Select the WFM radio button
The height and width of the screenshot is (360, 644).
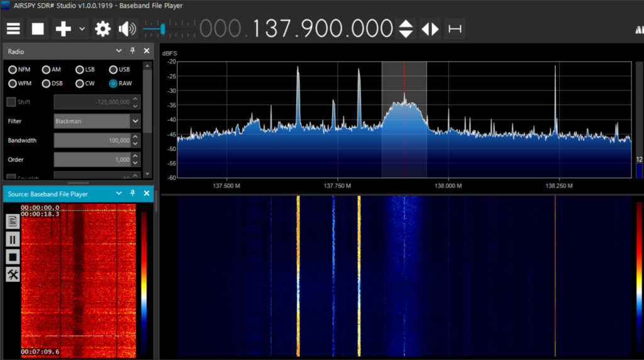coord(13,83)
